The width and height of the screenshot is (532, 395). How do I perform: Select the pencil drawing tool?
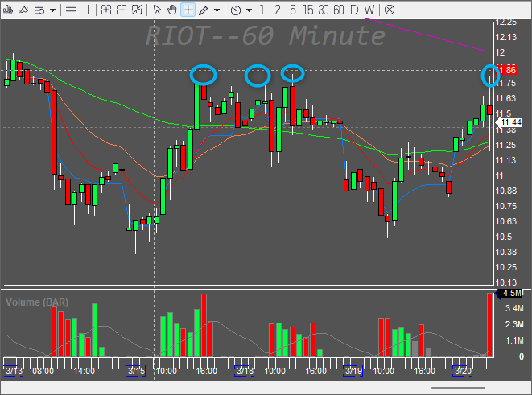[204, 10]
